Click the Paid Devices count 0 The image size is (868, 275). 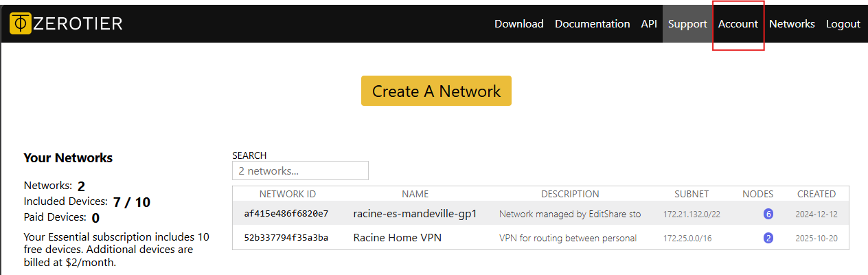[x=95, y=218]
